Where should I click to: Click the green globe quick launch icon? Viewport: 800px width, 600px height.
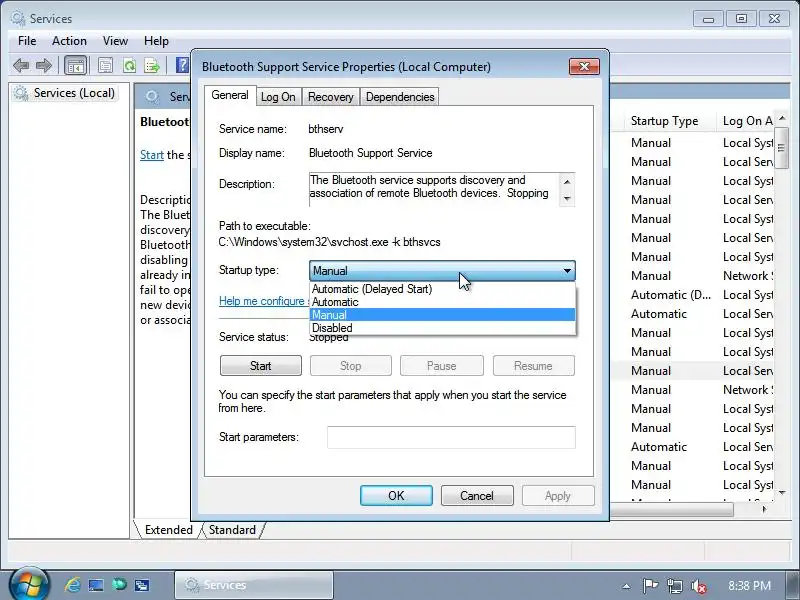pyautogui.click(x=119, y=584)
